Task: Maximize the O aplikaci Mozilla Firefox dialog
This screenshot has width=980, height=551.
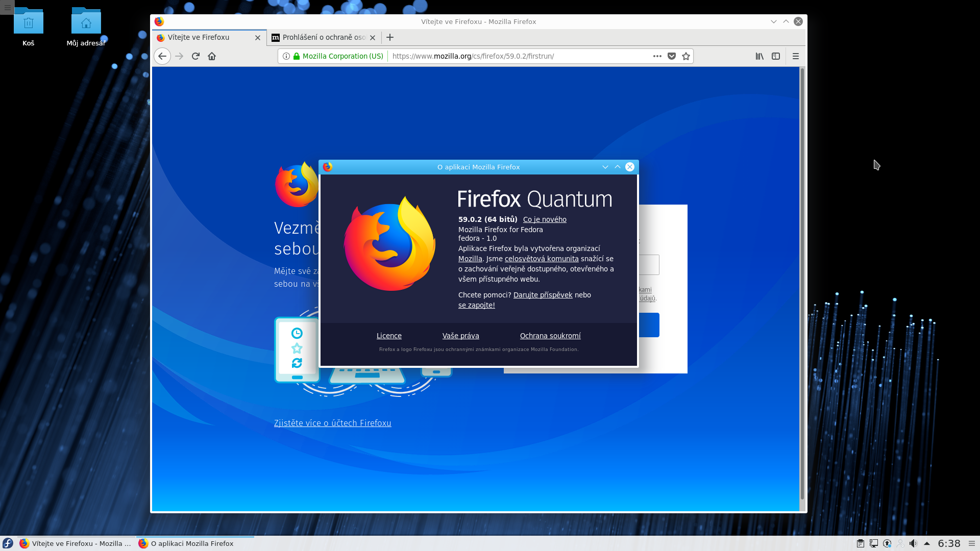Action: coord(618,167)
